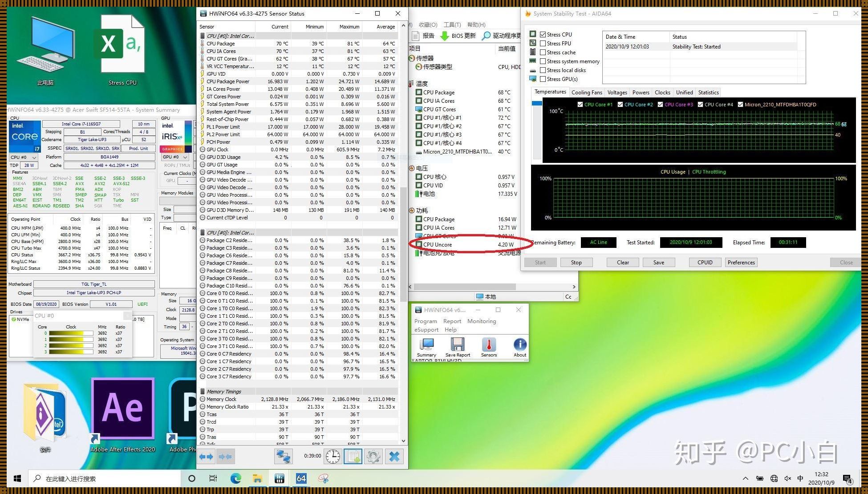Screen dimensions: 868x494
Task: Open the Temperatures panel in AIDA64
Action: coord(548,92)
